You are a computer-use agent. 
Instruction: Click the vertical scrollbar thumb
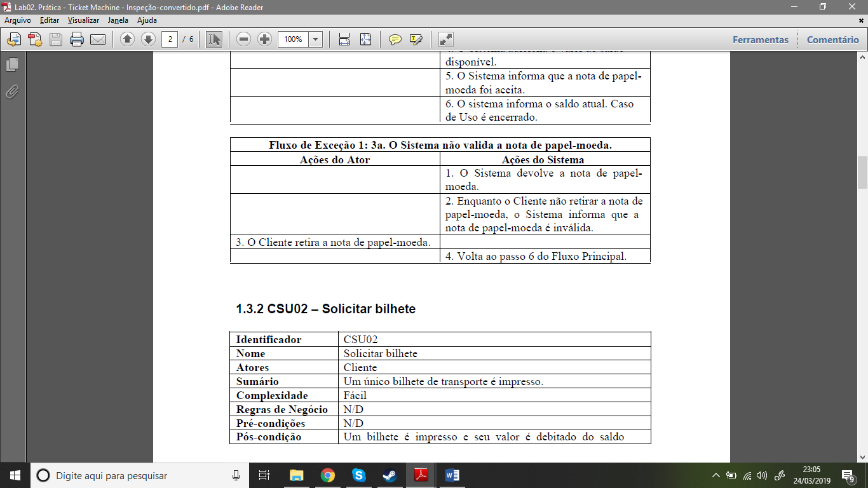[x=862, y=172]
